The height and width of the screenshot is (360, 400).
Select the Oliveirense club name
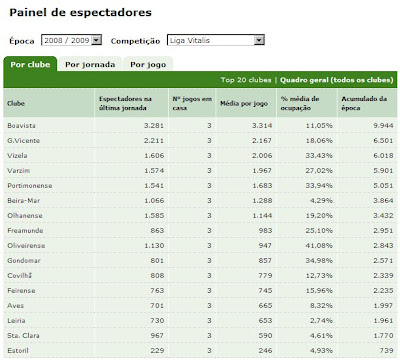click(x=26, y=246)
